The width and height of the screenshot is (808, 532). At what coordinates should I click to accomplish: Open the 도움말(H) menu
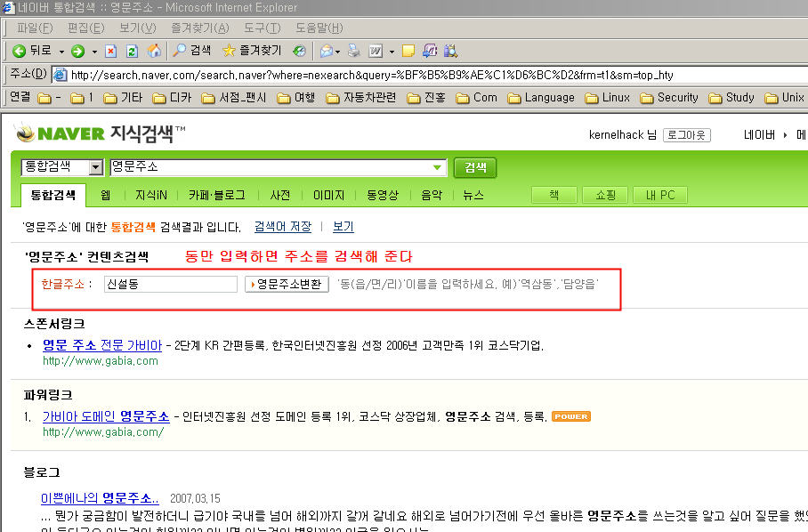(x=319, y=28)
